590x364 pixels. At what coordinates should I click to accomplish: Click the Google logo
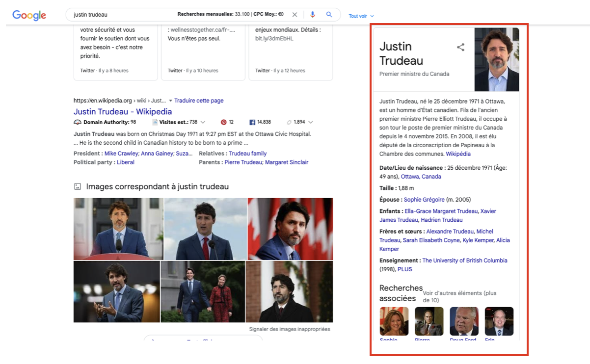tap(29, 15)
